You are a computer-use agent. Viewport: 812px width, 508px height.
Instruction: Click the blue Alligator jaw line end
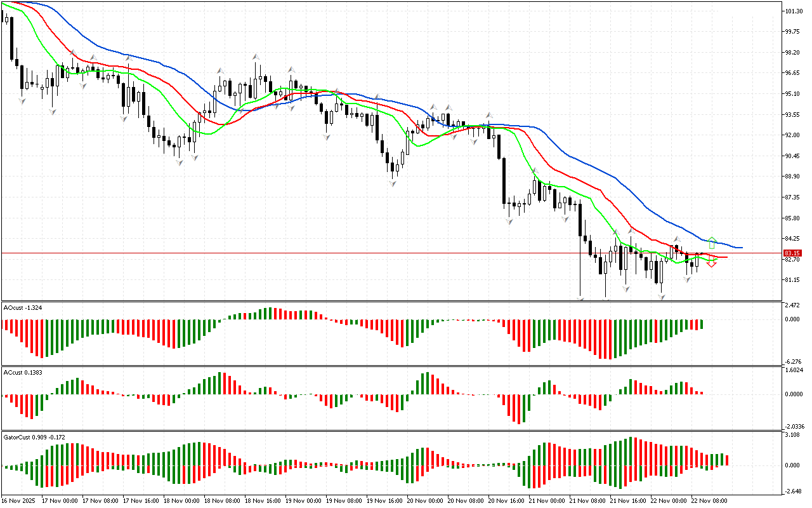click(740, 248)
